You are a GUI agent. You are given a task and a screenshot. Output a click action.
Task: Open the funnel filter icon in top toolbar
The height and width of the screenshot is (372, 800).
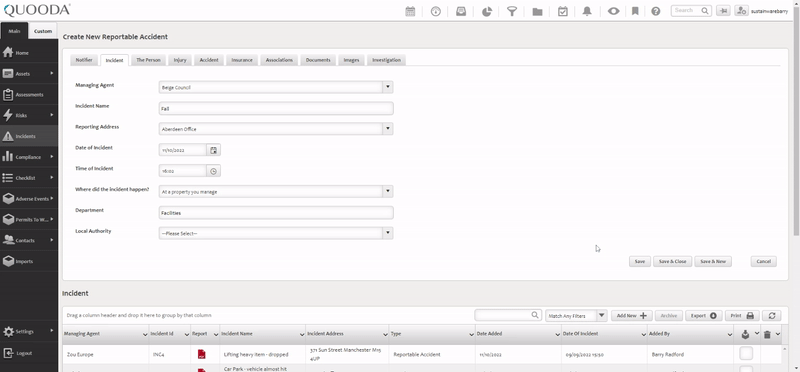tap(512, 11)
